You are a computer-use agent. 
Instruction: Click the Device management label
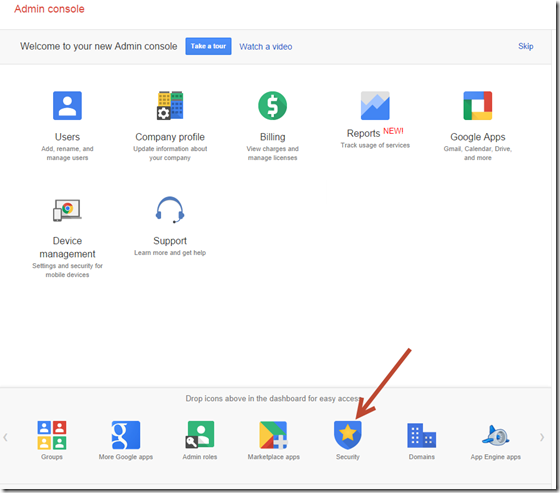(67, 247)
